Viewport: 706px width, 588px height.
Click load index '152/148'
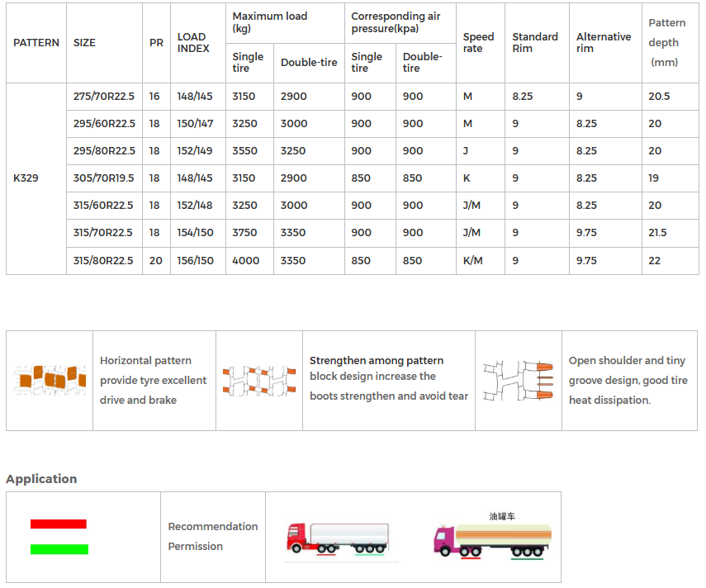(x=195, y=206)
